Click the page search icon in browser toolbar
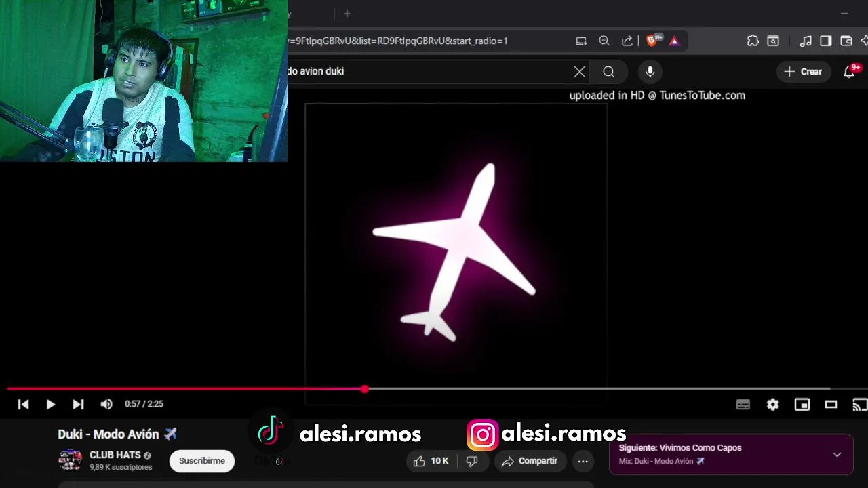868x488 pixels. point(773,41)
